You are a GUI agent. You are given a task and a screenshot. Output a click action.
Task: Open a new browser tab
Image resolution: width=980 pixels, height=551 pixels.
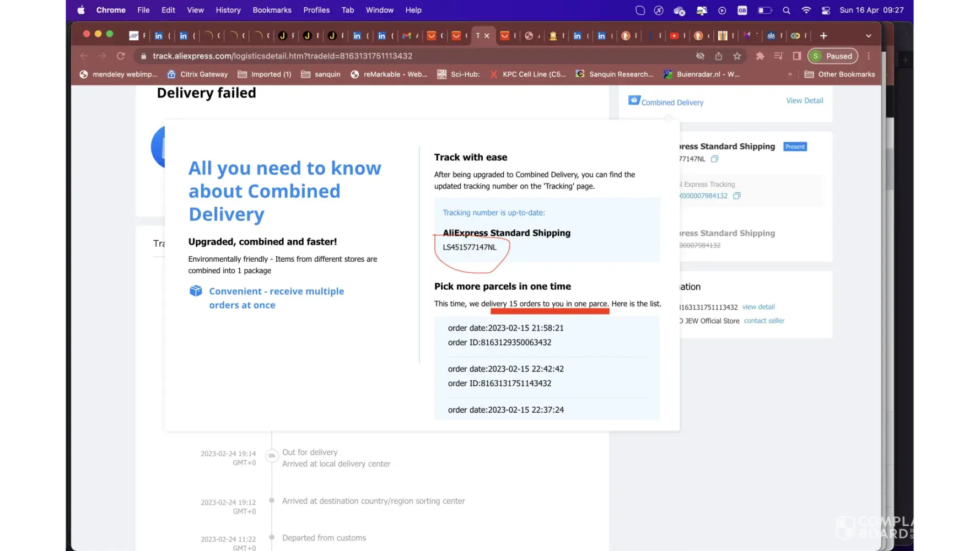823,36
